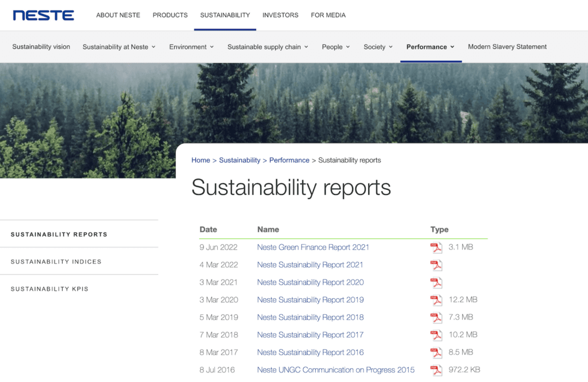Open Neste Sustainability Report 2021 link
588x382 pixels.
[310, 265]
